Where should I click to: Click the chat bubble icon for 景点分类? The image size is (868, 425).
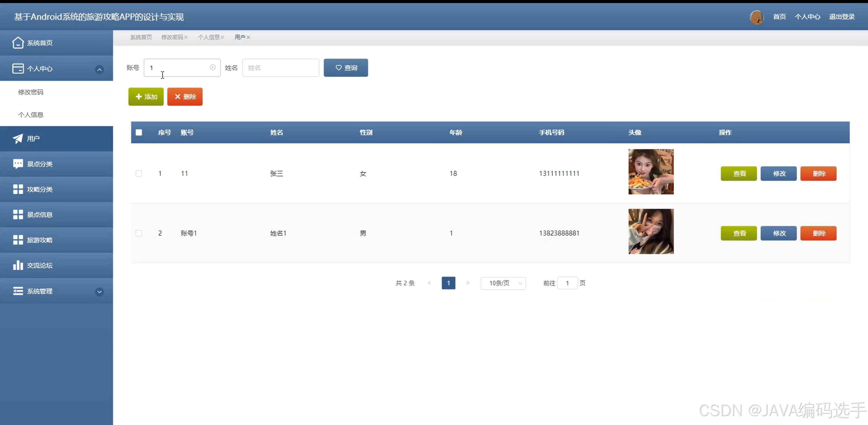point(18,164)
